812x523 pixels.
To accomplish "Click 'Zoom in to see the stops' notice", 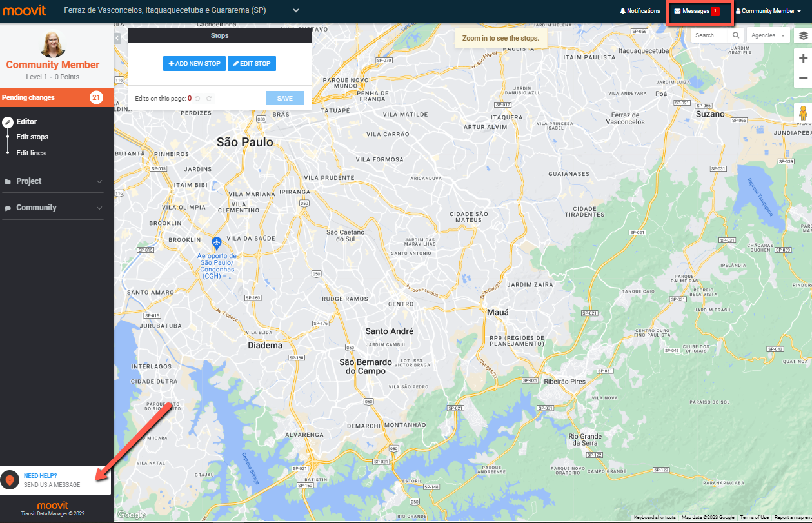I will click(x=500, y=38).
